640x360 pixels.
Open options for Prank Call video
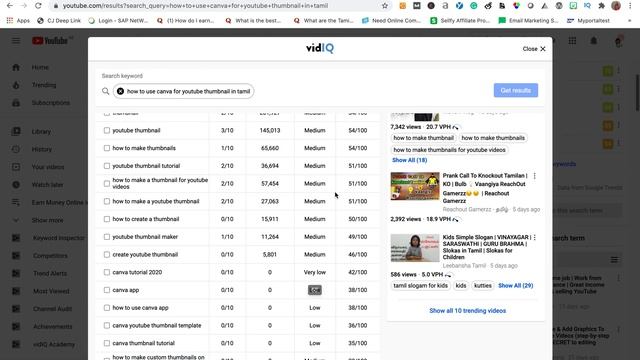(534, 176)
